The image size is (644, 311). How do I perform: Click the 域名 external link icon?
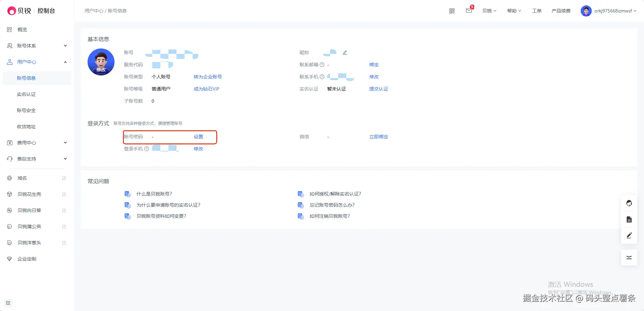pyautogui.click(x=64, y=178)
